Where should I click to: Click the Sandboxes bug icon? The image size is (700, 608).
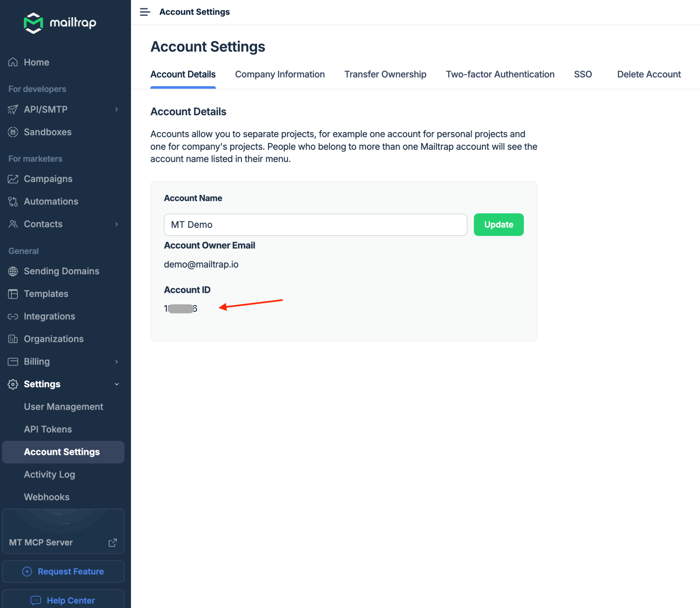[x=13, y=132]
